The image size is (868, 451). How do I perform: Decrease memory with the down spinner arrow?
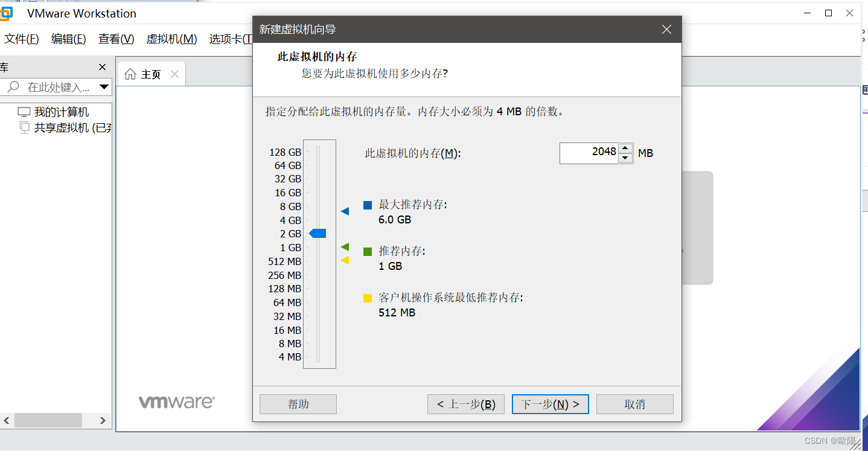tap(626, 158)
